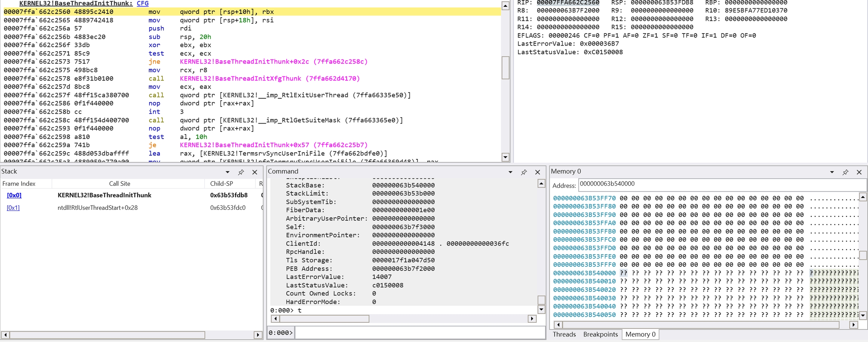This screenshot has height=342, width=868.
Task: Click stack frame 0x1 link
Action: point(13,208)
